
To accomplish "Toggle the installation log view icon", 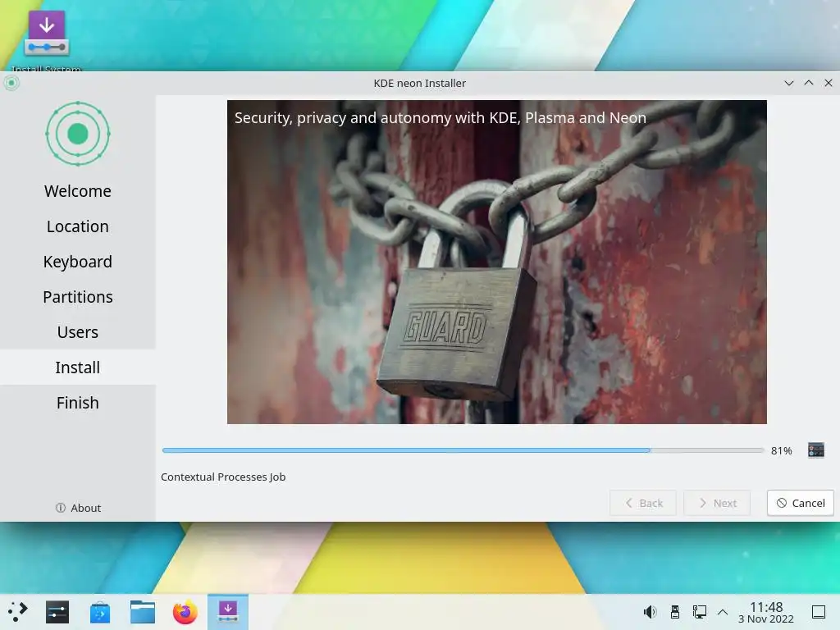I will tap(816, 450).
